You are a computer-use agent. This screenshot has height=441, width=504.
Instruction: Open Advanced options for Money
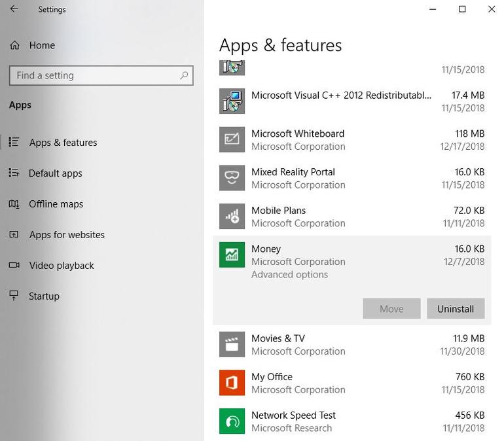289,275
